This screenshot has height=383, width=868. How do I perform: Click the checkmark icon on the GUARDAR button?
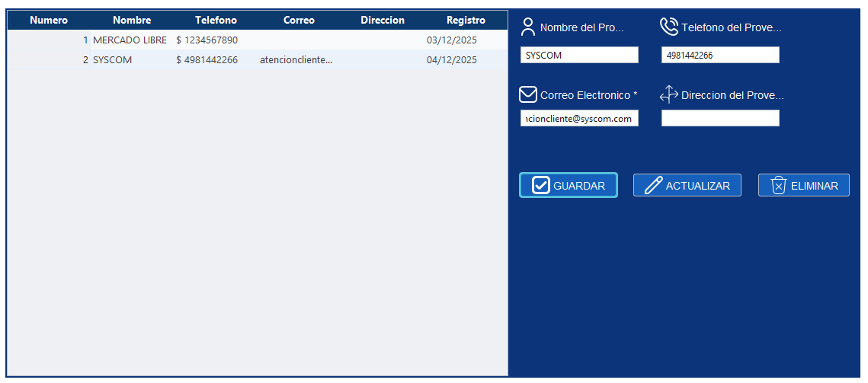[540, 185]
